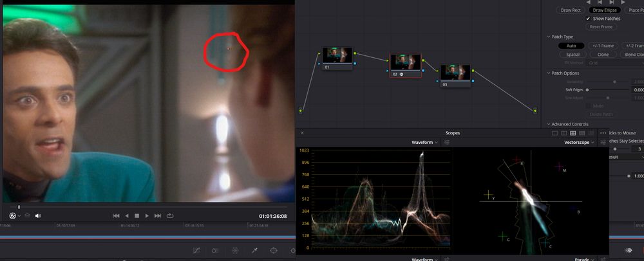Click the viewer scrubber playhead
The width and height of the screenshot is (644, 261).
(19, 207)
